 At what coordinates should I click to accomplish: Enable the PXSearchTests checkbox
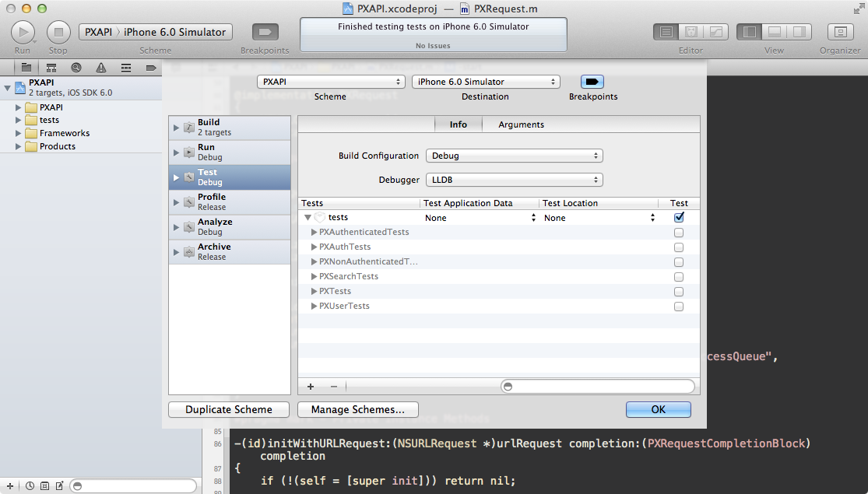pos(679,277)
